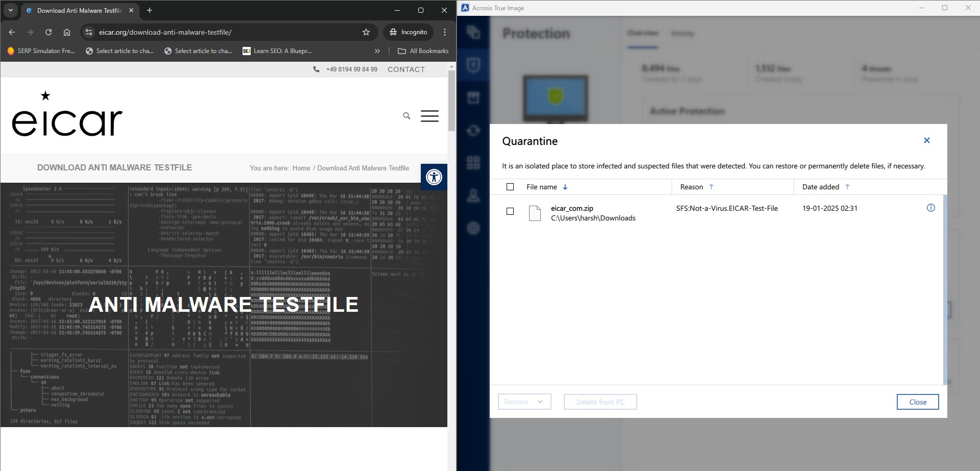Open Tools grid icon in Acronis sidebar
Image resolution: width=980 pixels, height=471 pixels.
point(473,163)
